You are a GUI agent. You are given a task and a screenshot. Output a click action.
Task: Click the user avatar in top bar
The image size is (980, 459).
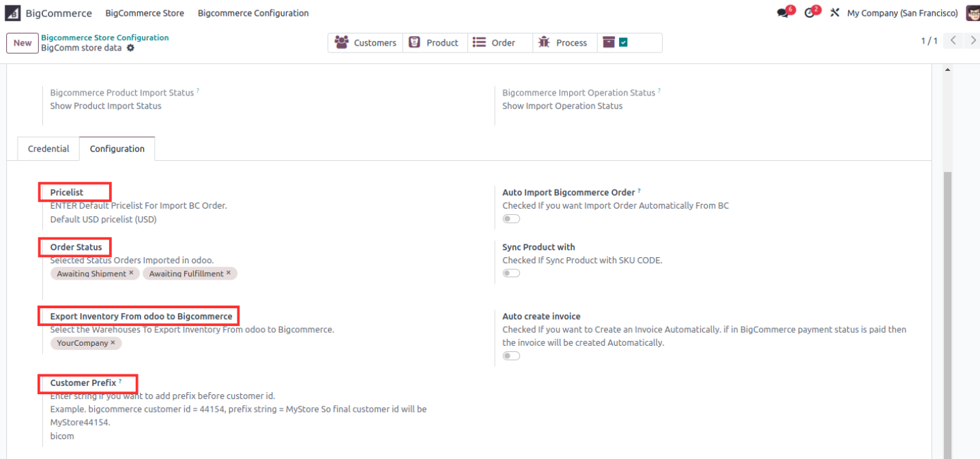(x=972, y=13)
